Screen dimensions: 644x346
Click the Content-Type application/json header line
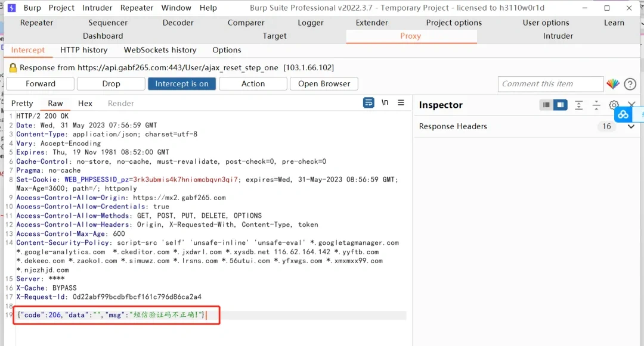point(107,134)
